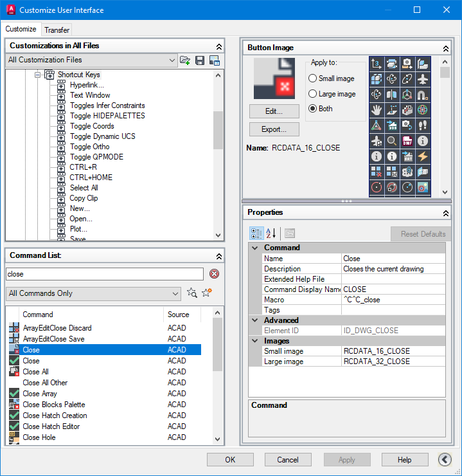Click the Command List scrollbar down arrow
Screen dimensions: 462x476
point(218,439)
